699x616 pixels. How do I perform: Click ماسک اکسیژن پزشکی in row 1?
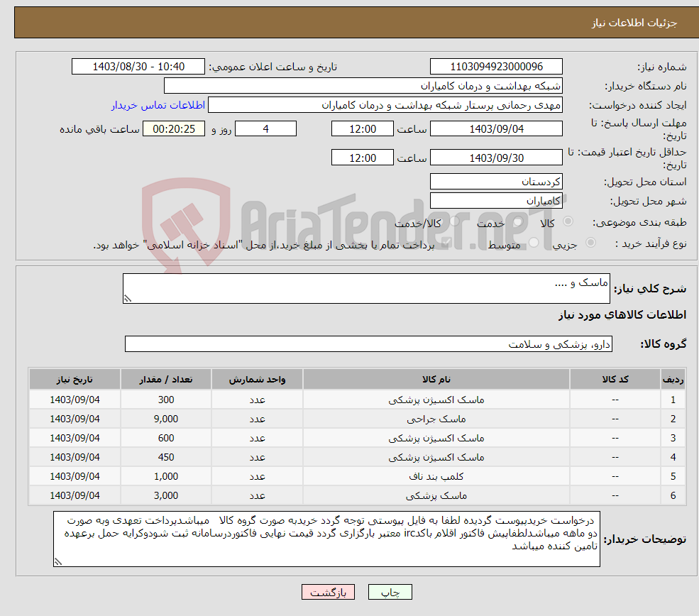[x=436, y=400]
